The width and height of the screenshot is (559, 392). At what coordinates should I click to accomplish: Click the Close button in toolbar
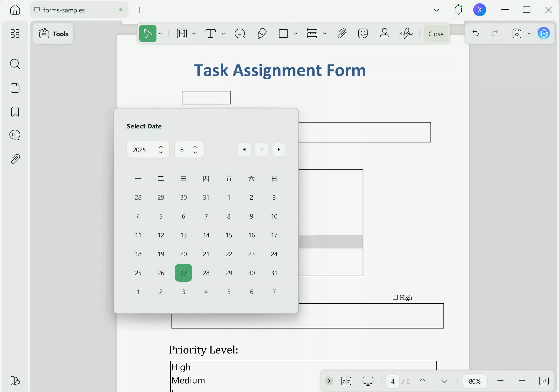(436, 34)
